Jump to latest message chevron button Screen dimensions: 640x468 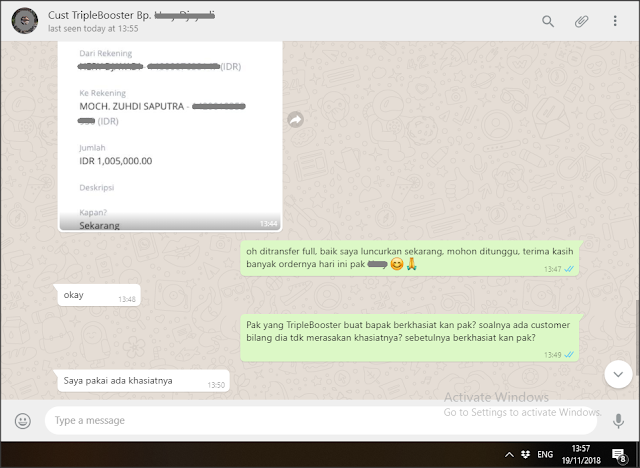click(x=618, y=374)
